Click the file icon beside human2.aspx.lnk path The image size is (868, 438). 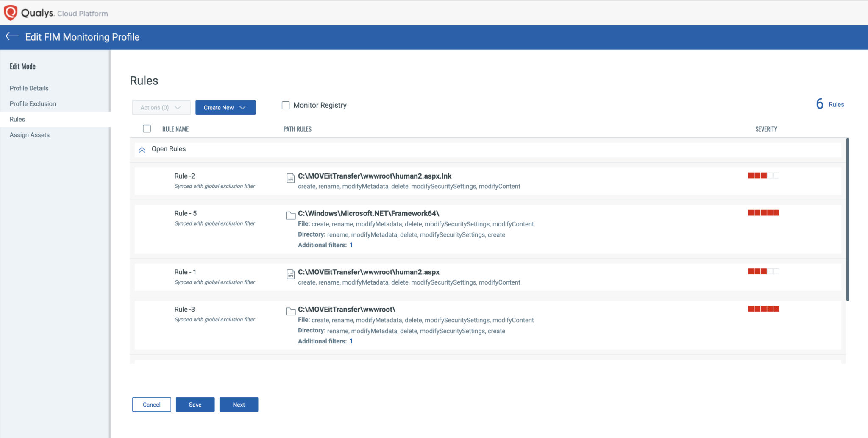(290, 178)
